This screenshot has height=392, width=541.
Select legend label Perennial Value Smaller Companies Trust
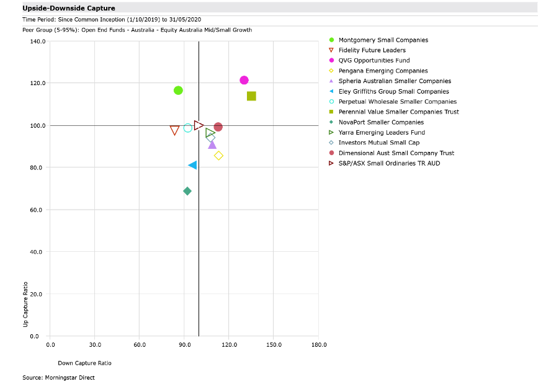click(399, 112)
